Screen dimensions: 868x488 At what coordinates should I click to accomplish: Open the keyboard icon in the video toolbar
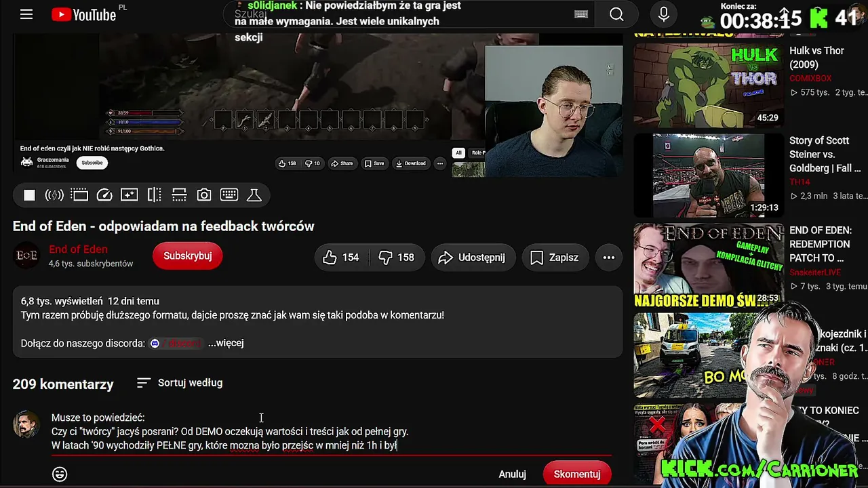pyautogui.click(x=229, y=195)
